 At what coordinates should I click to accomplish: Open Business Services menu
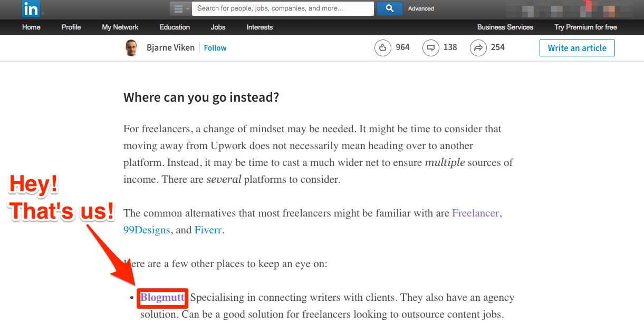(x=505, y=27)
